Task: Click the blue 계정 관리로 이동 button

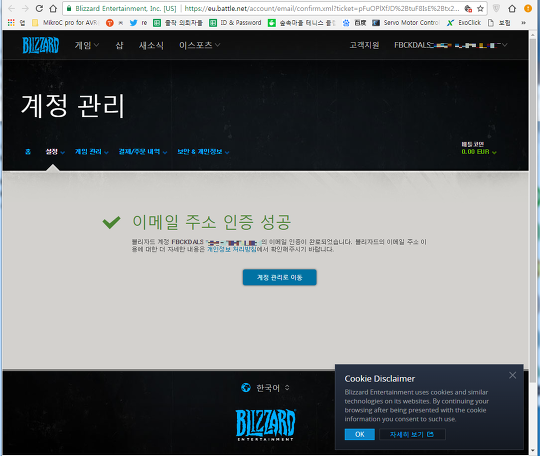Action: click(x=279, y=277)
